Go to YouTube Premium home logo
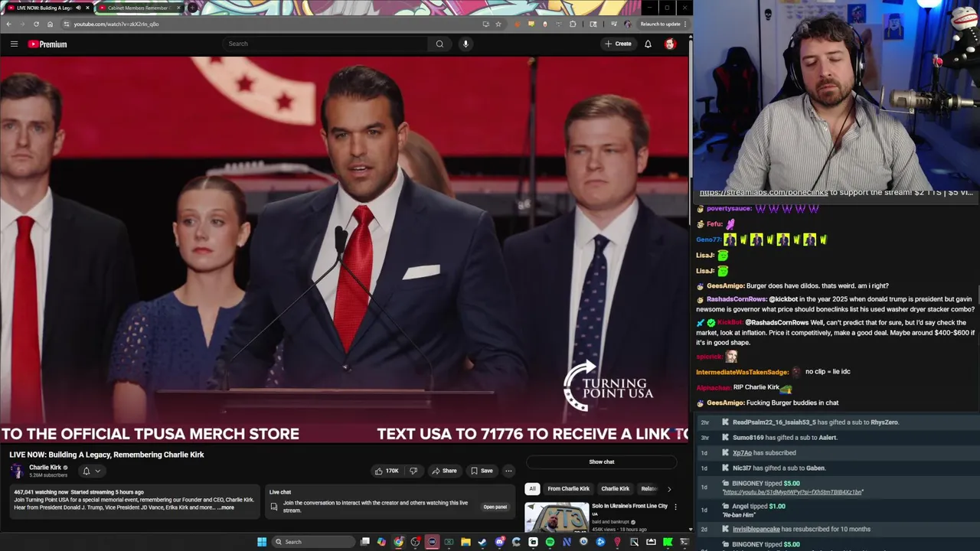This screenshot has height=551, width=980. coord(47,44)
